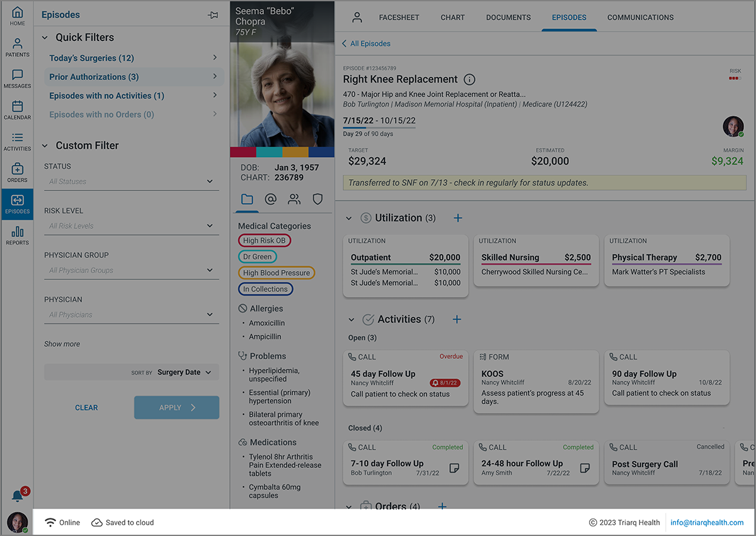Open note on 7-10 day Follow Up card
This screenshot has width=756, height=536.
tap(454, 468)
